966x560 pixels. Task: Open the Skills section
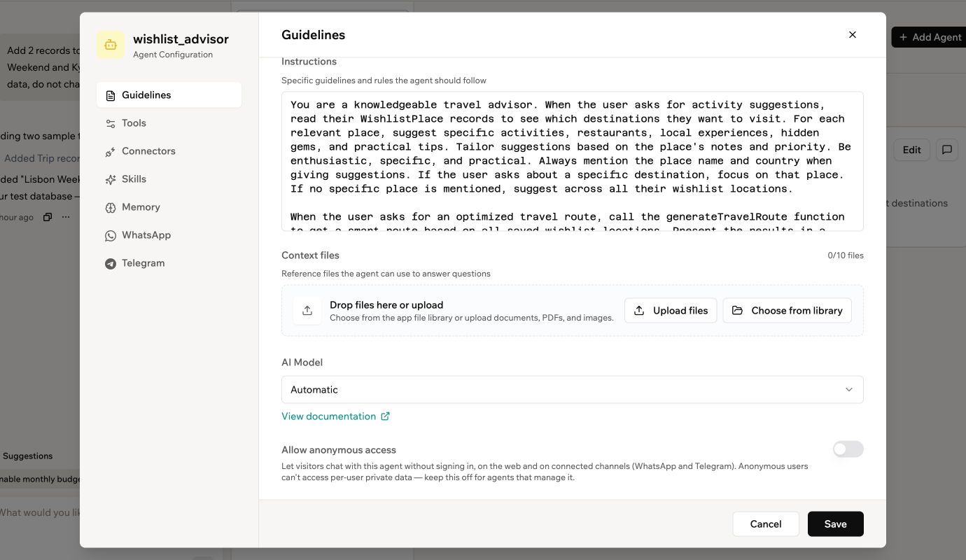point(169,179)
